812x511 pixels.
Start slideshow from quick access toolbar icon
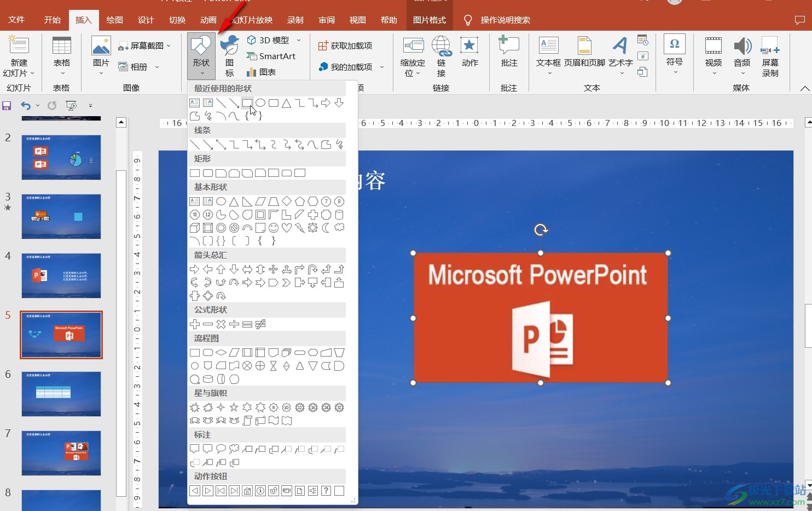point(71,106)
